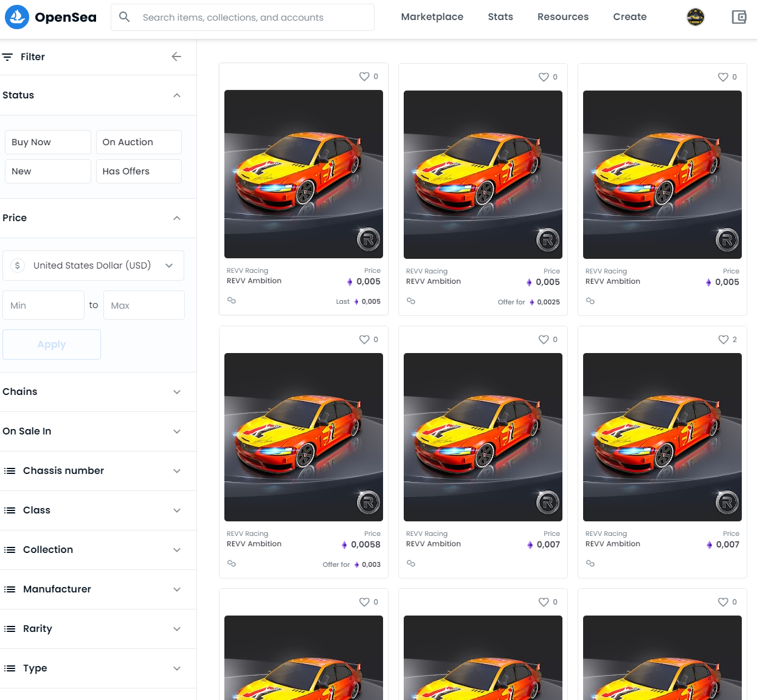Click the list icon beside Type
The height and width of the screenshot is (700, 757).
pyautogui.click(x=10, y=668)
